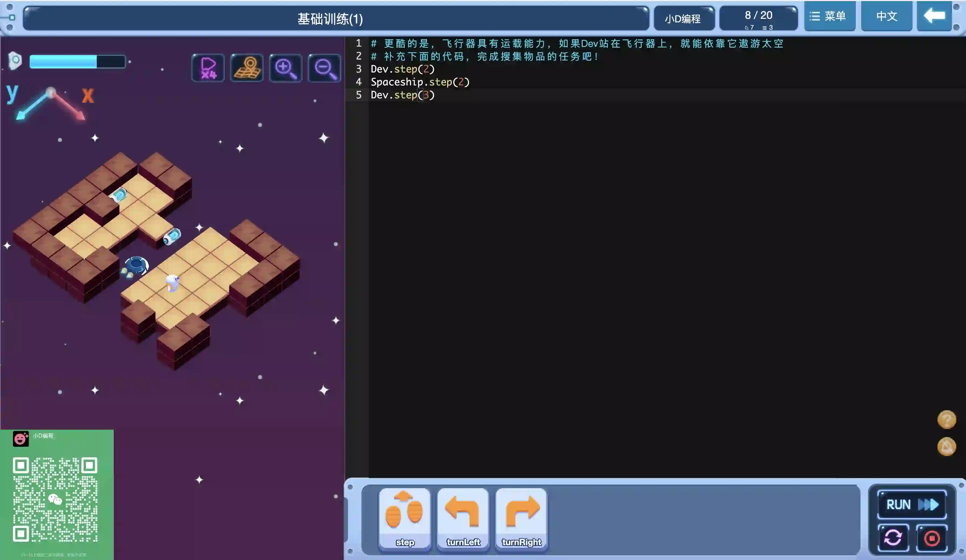This screenshot has height=560, width=966.
Task: Open the 小D编程 tab
Action: [683, 18]
